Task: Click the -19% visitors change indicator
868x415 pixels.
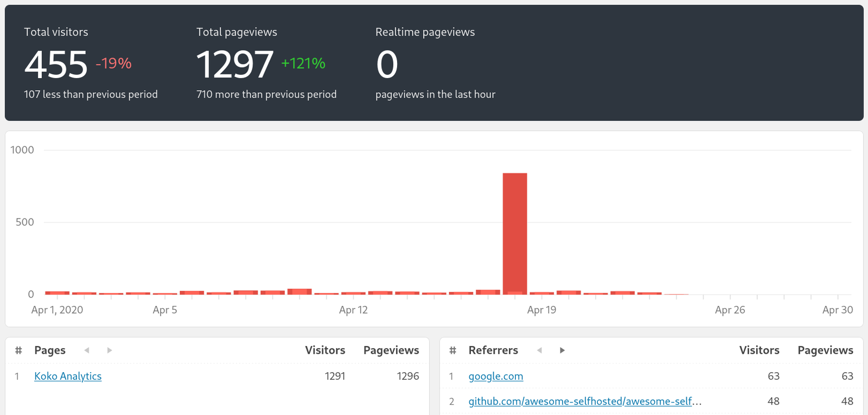Action: coord(114,63)
